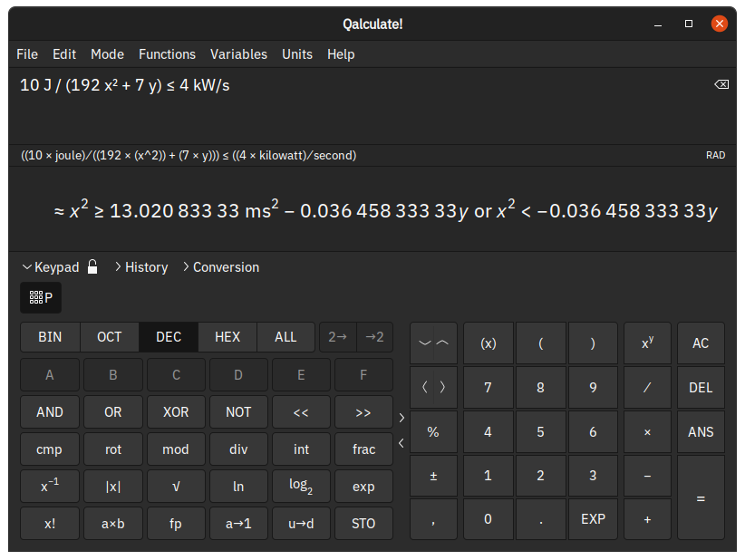Click the AND bitwise operator button

[50, 411]
